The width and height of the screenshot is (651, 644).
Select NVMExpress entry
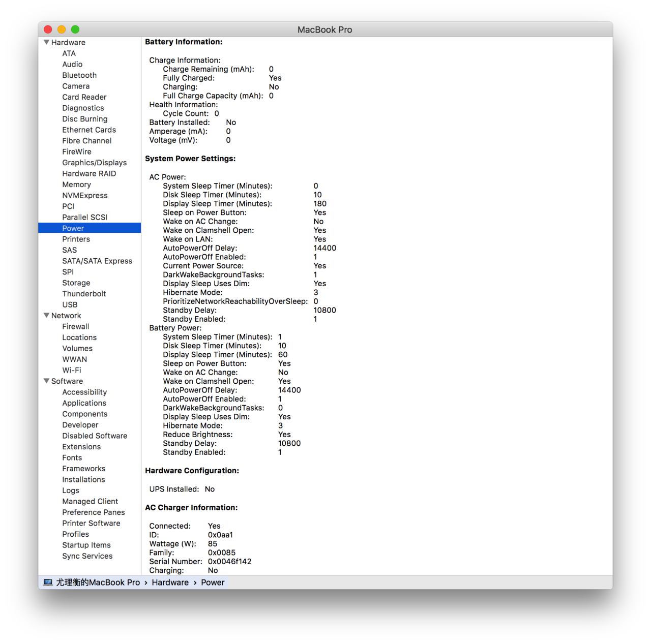85,195
